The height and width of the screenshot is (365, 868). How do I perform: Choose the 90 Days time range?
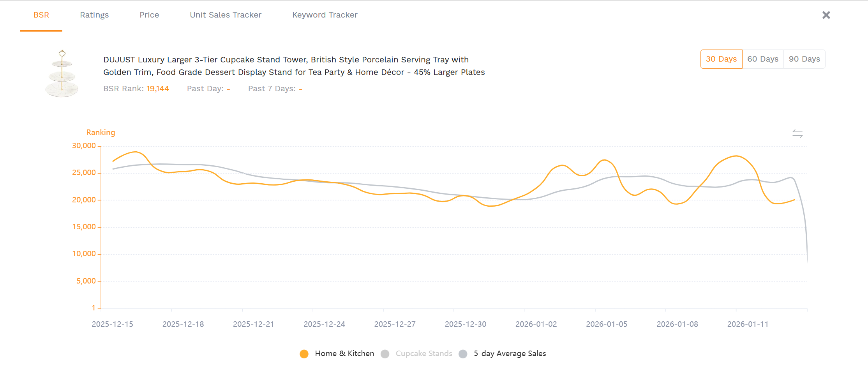tap(804, 59)
